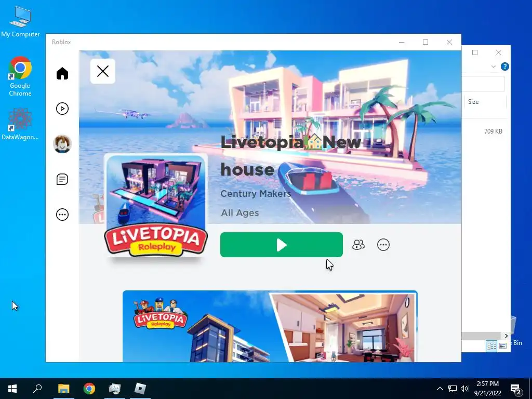Click the Explorer window search box

coord(483,84)
